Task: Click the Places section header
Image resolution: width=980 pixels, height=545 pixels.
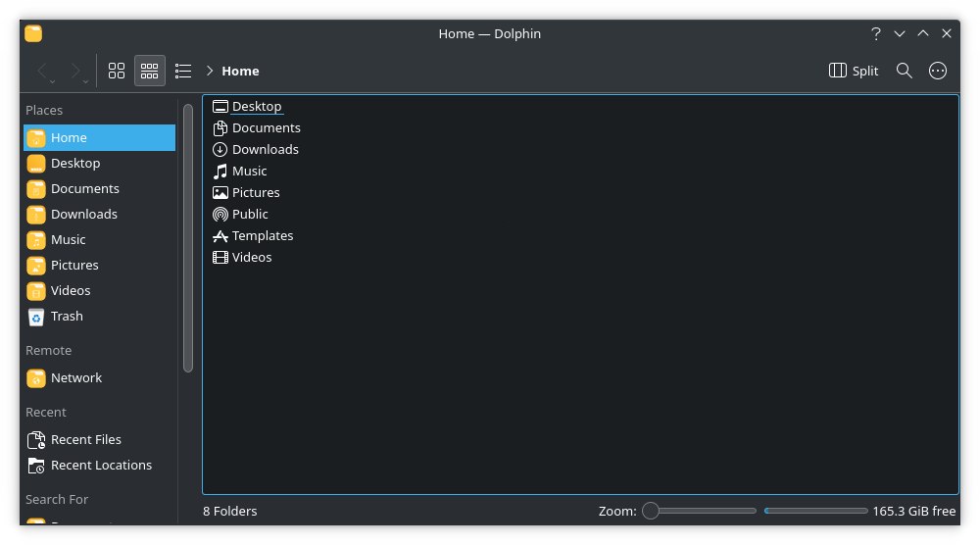Action: point(44,110)
